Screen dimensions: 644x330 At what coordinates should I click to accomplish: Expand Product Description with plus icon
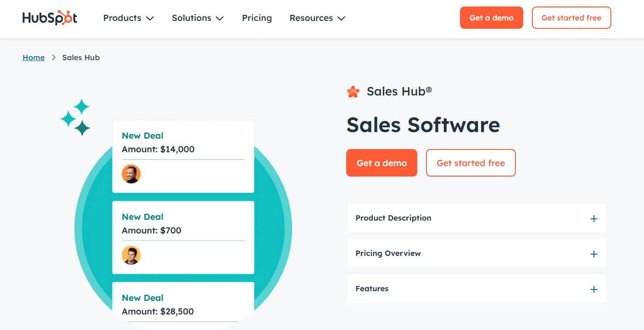click(593, 219)
